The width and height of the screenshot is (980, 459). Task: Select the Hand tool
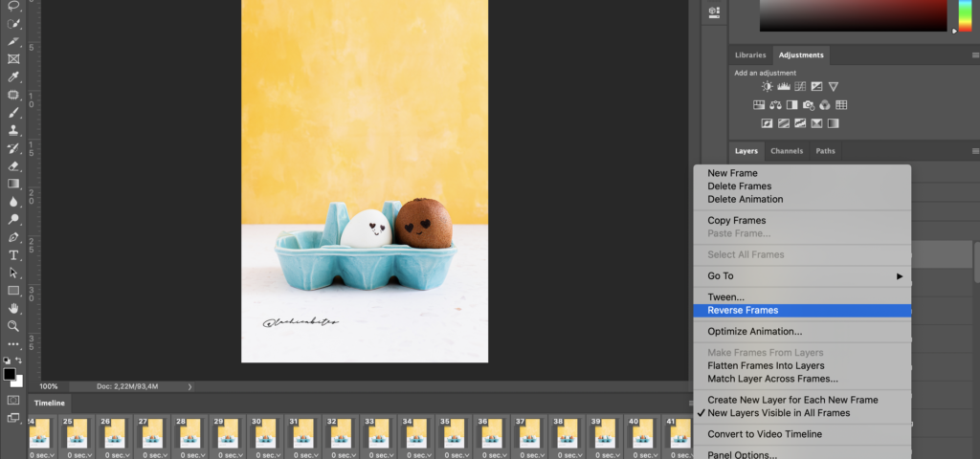[13, 309]
